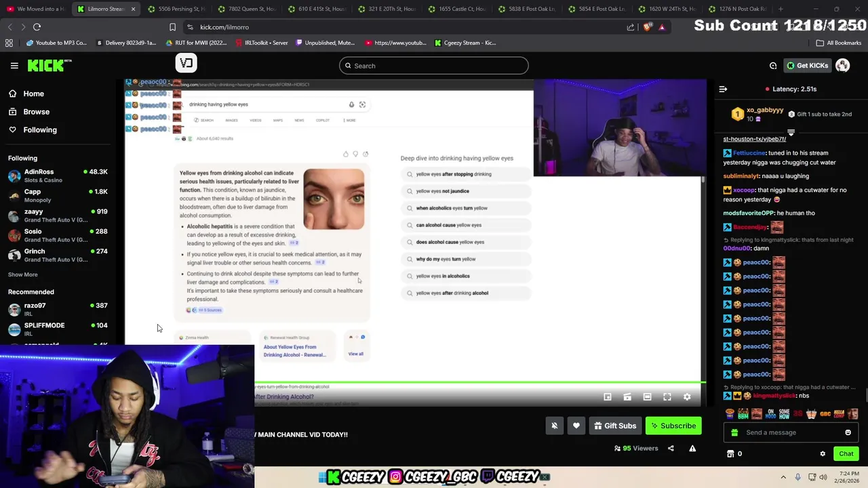Click the share icon in address bar
The width and height of the screenshot is (868, 488).
click(x=631, y=27)
